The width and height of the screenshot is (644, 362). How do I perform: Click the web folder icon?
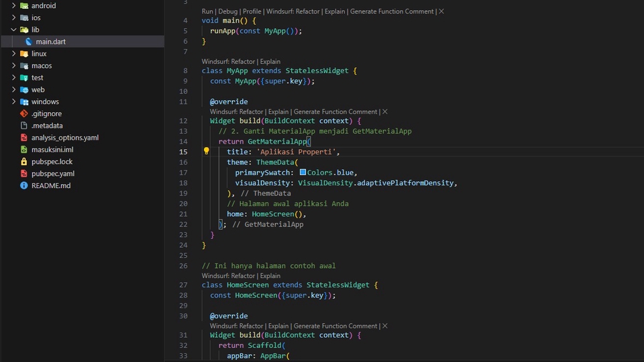[24, 89]
